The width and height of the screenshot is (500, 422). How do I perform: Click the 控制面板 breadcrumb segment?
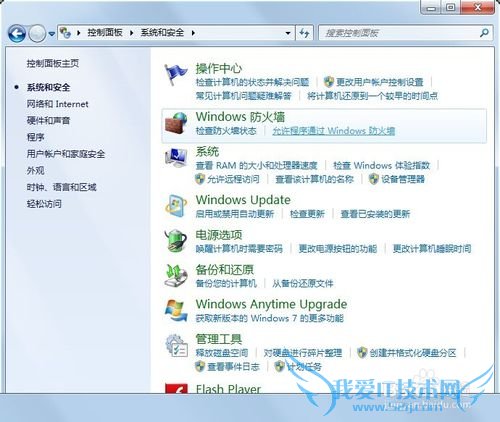point(105,33)
